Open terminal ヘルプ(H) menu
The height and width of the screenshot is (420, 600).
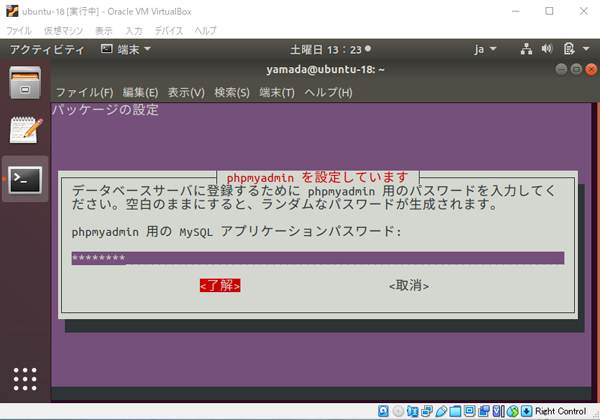tap(328, 92)
